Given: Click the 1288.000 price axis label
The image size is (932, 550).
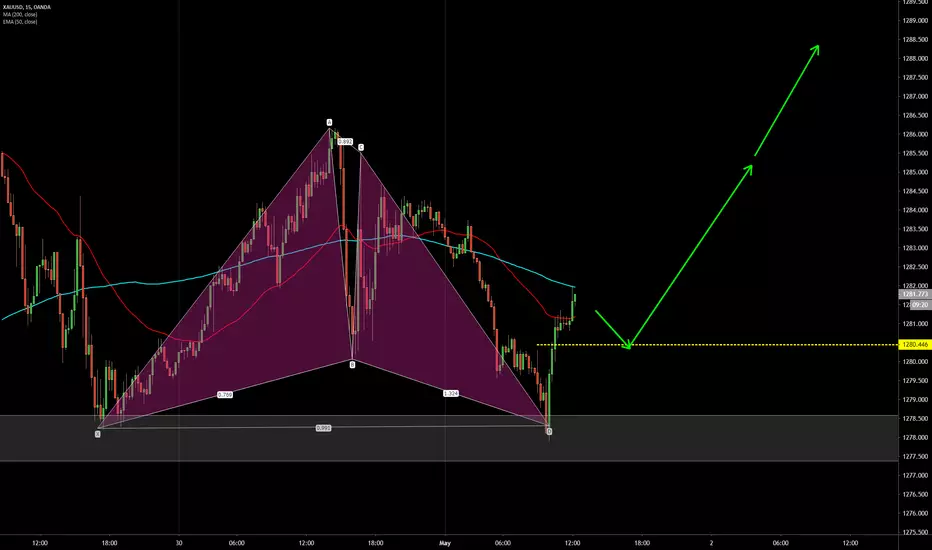Looking at the screenshot, I should pyautogui.click(x=915, y=58).
